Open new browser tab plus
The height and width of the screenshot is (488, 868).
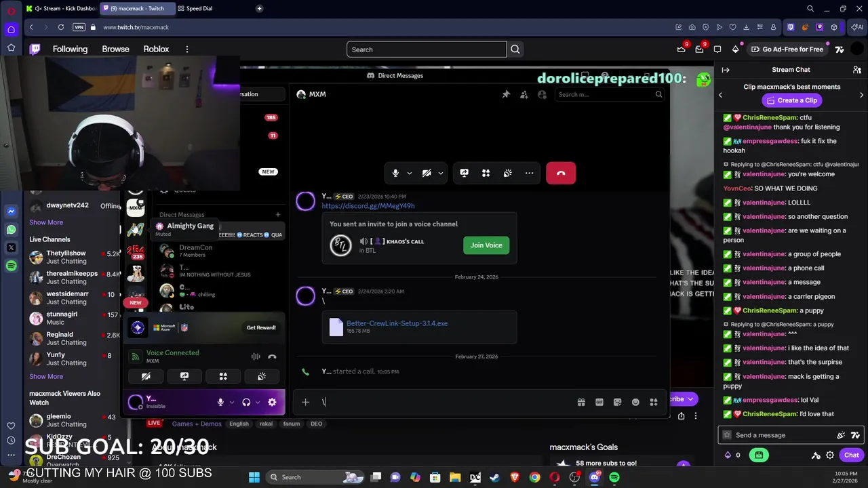click(x=259, y=8)
